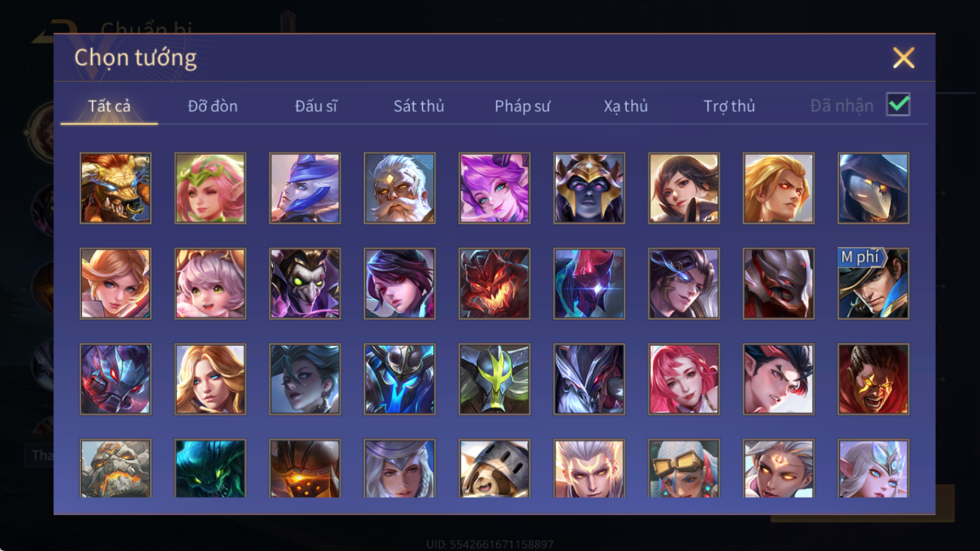Select the hooded plague-mask hero portrait
Viewport: 980px width, 551px height.
(x=873, y=188)
